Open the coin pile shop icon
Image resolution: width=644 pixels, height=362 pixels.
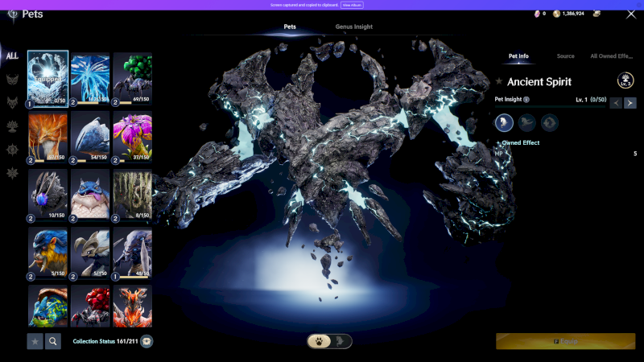coord(597,14)
